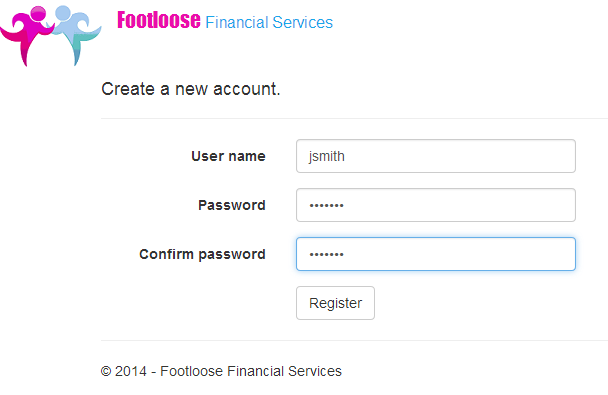Viewport: 608px width, 395px height.
Task: Click the blue Financial Services header text
Action: pos(269,22)
